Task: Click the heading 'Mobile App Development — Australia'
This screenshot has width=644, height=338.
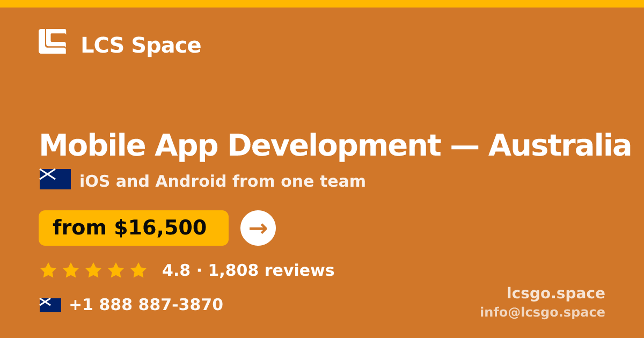Action: (335, 145)
